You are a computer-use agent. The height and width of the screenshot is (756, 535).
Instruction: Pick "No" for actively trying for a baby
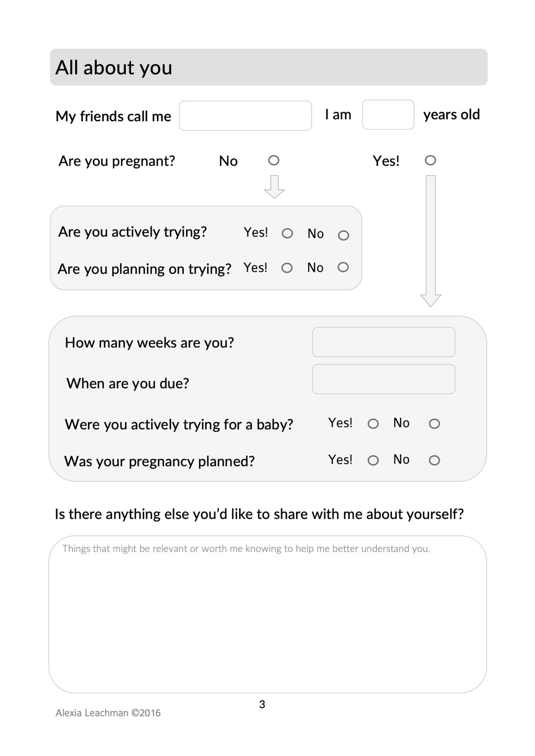click(434, 424)
